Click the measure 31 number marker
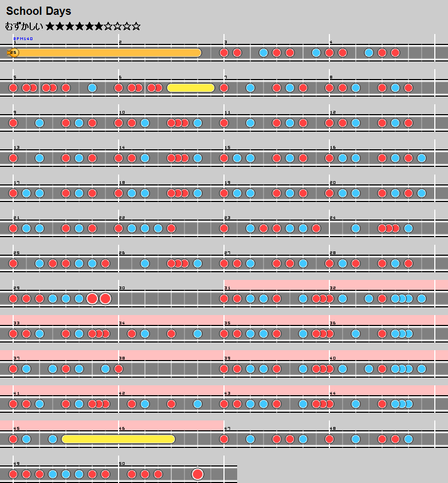The width and height of the screenshot is (448, 483). click(x=227, y=288)
